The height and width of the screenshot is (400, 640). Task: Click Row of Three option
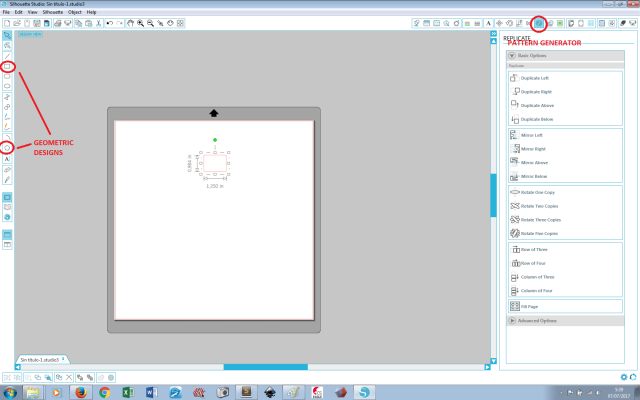[x=565, y=249]
